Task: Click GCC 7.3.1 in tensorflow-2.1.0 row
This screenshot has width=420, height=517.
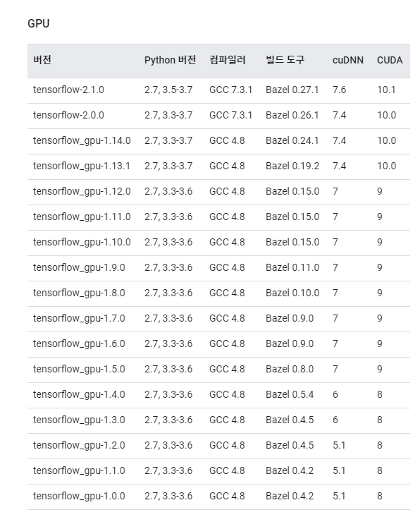Action: 230,90
